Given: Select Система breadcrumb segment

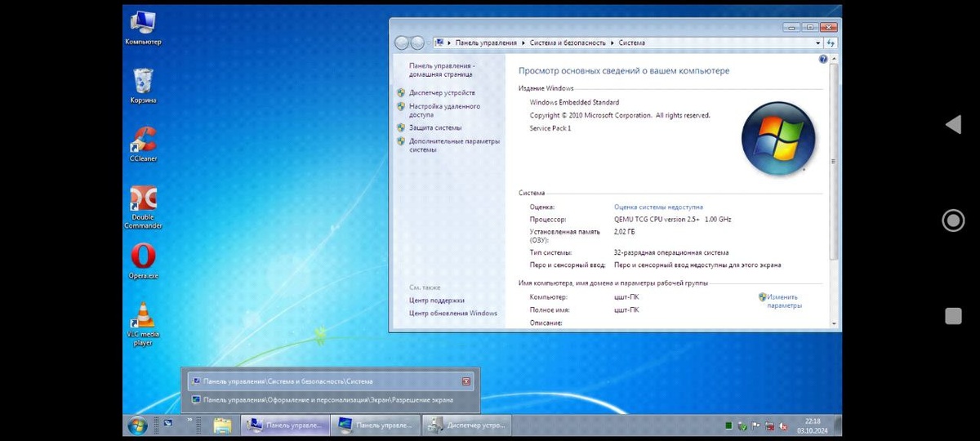Looking at the screenshot, I should point(631,42).
